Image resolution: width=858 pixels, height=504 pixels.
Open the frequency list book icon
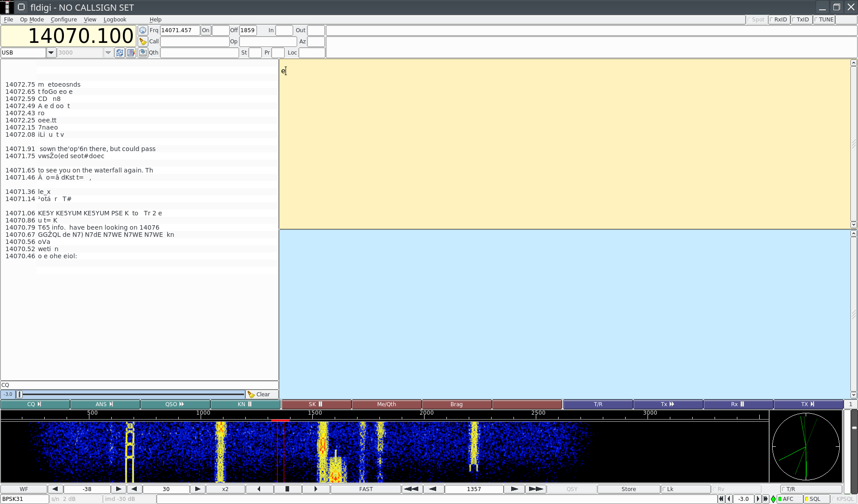click(131, 53)
